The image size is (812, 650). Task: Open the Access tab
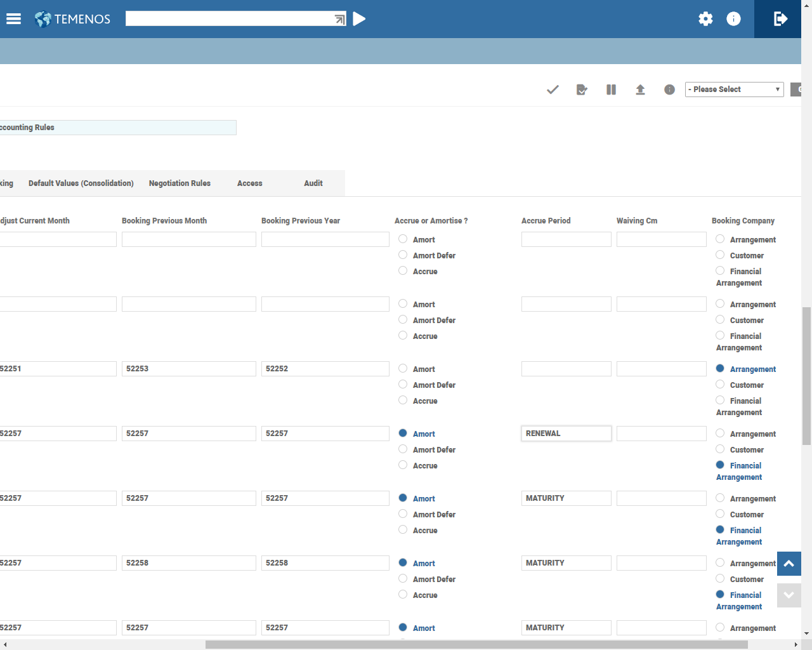click(249, 183)
